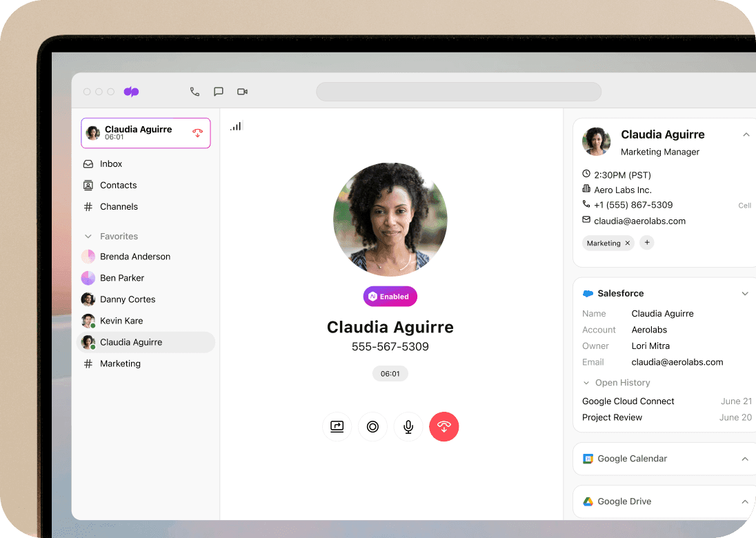Click the red hang up button
The height and width of the screenshot is (538, 756).
(444, 427)
